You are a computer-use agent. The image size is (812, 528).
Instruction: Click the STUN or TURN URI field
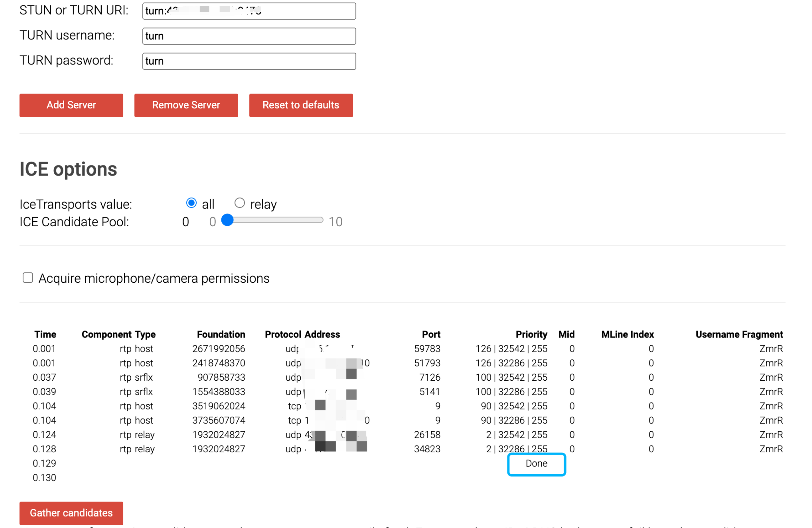(x=249, y=11)
